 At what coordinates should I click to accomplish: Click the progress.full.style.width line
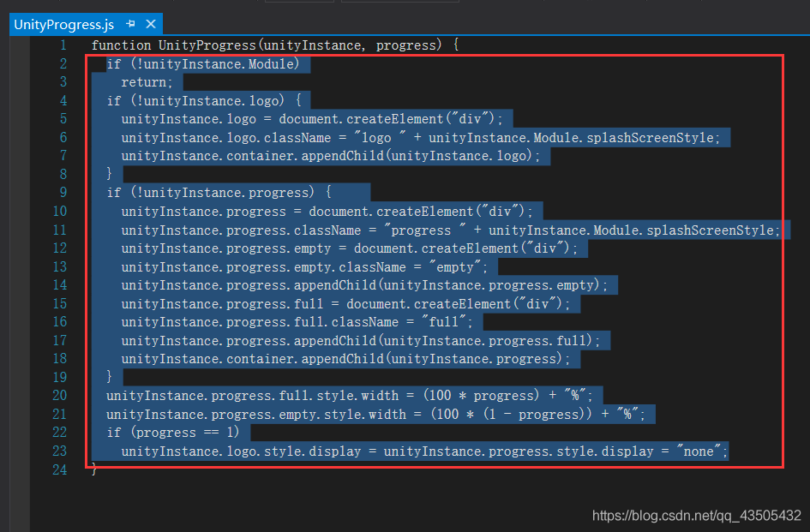tap(350, 396)
